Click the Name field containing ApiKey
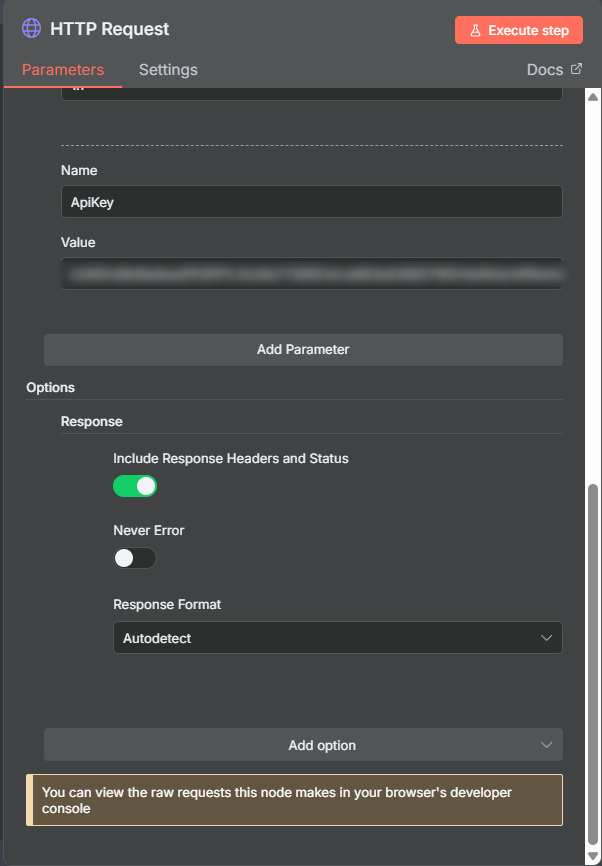602x866 pixels. (311, 202)
